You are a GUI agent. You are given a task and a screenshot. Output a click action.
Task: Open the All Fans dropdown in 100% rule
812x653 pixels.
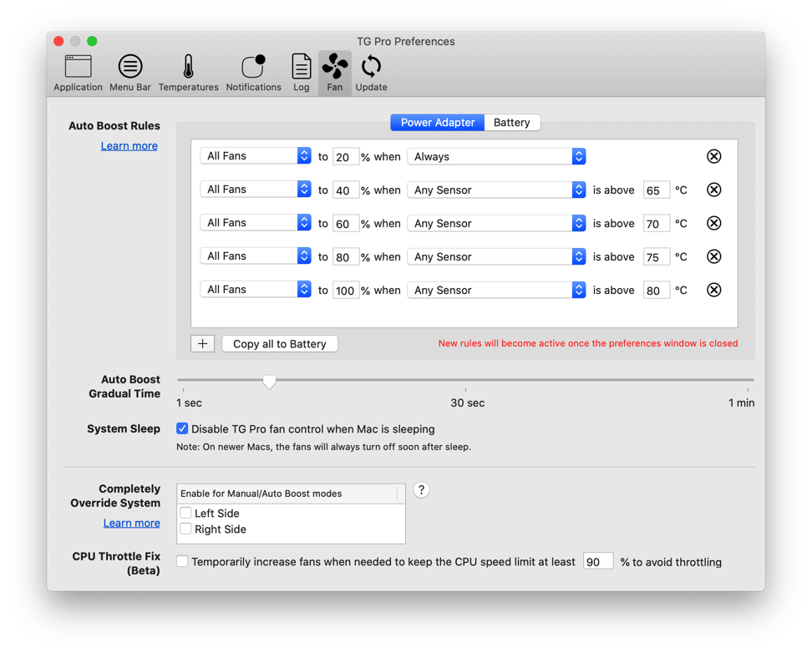(x=256, y=290)
